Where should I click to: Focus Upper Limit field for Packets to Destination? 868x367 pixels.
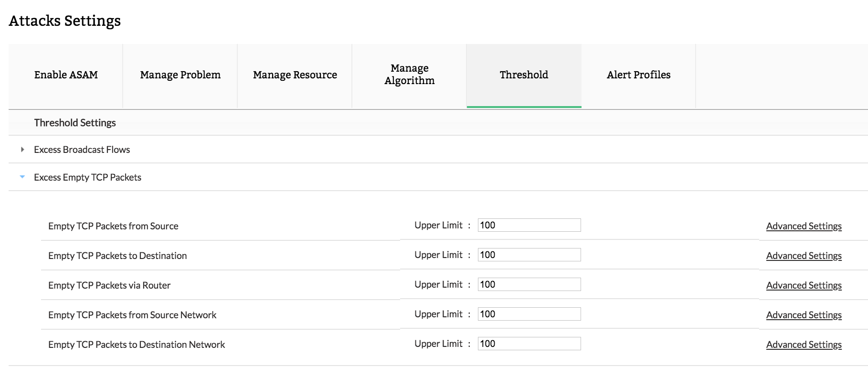tap(529, 255)
